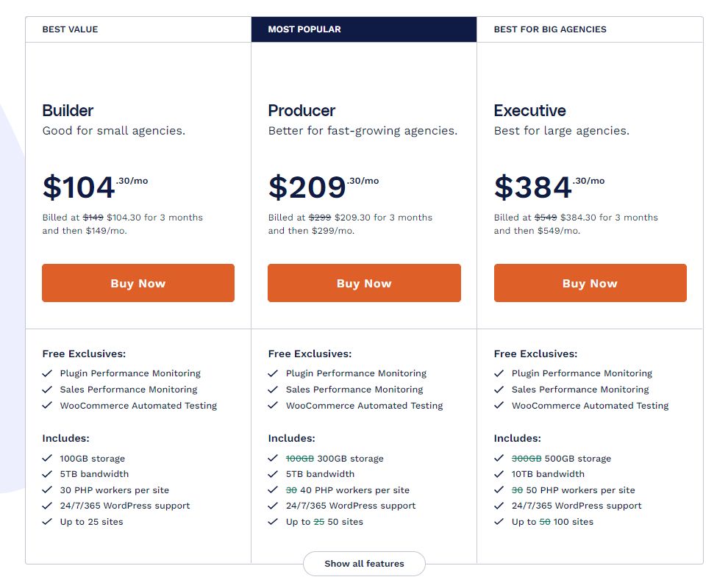This screenshot has height=588, width=728.
Task: Buy the Builder plan now
Action: pyautogui.click(x=138, y=283)
